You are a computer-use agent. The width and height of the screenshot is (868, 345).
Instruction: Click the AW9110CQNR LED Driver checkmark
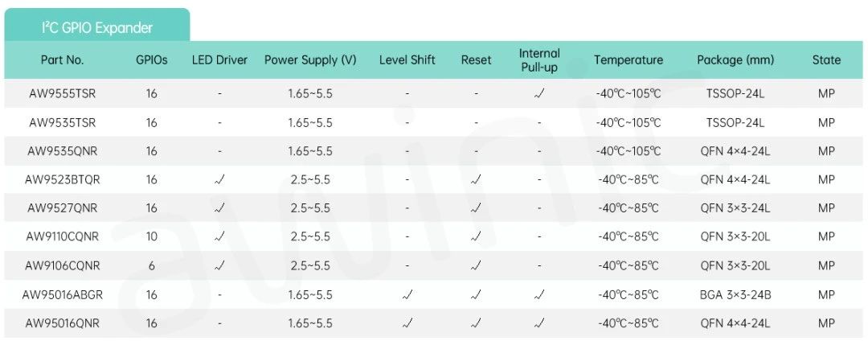click(219, 236)
